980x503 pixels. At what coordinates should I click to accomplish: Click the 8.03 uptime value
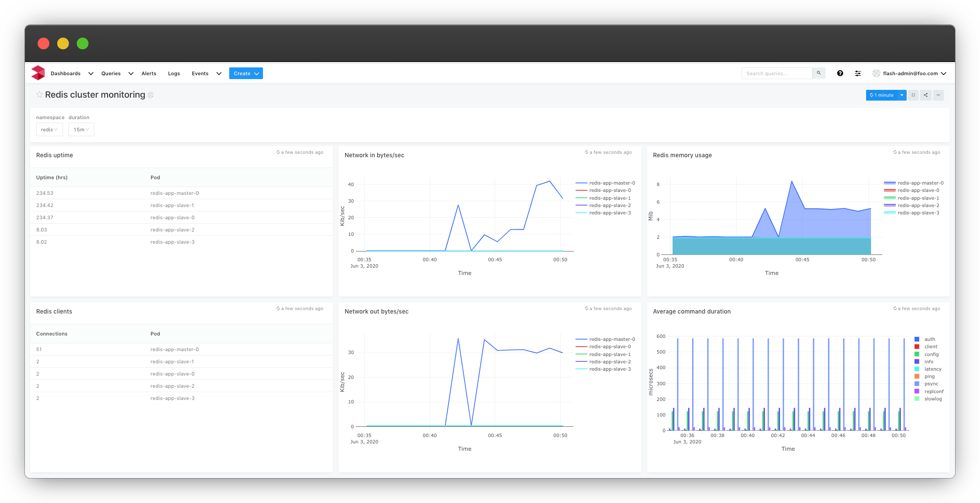[42, 230]
